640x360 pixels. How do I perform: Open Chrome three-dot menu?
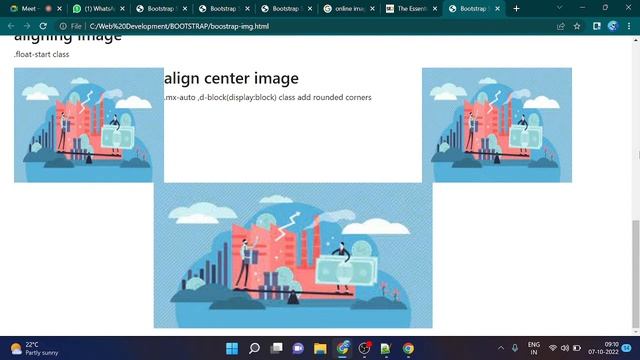tap(629, 26)
